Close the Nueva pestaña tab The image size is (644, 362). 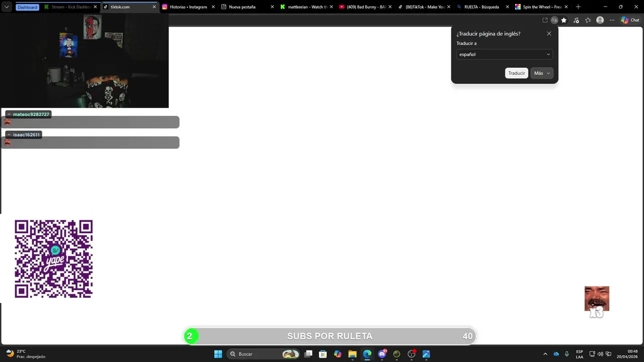point(272,7)
